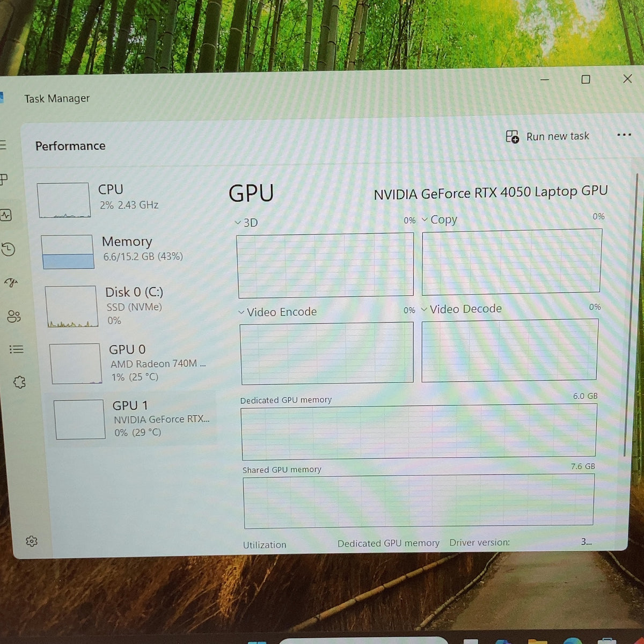Click the Copy utilization graph
644x644 pixels.
tap(511, 262)
